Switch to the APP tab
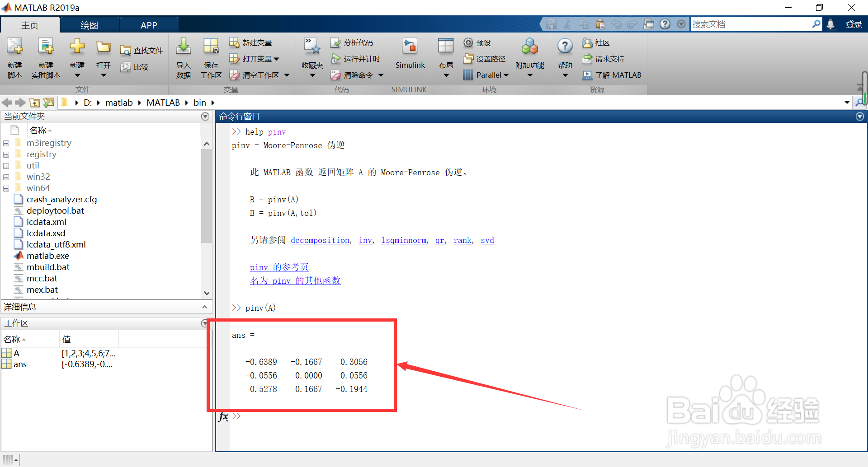The width and height of the screenshot is (868, 467). (149, 25)
